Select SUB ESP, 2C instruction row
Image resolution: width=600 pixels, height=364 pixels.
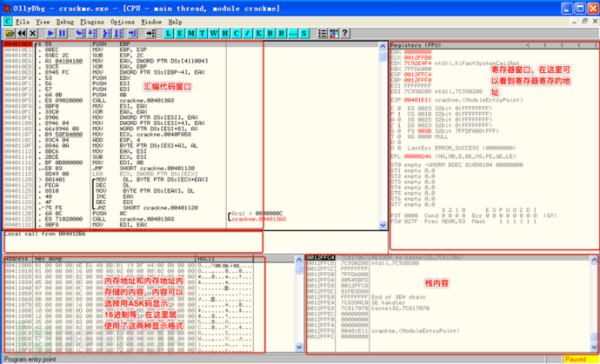click(190, 56)
